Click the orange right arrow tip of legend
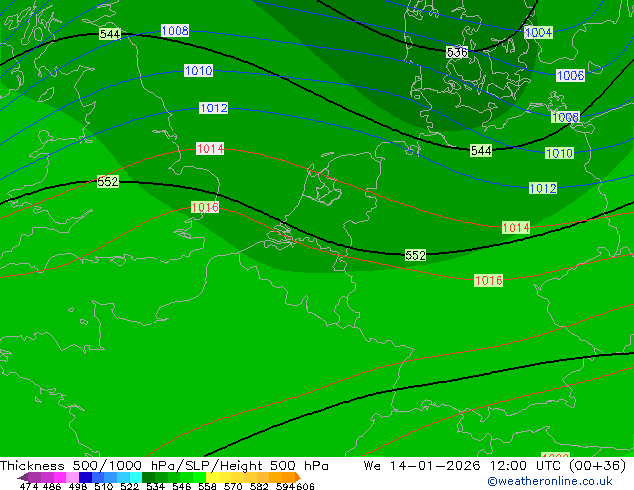The image size is (634, 490). [298, 477]
